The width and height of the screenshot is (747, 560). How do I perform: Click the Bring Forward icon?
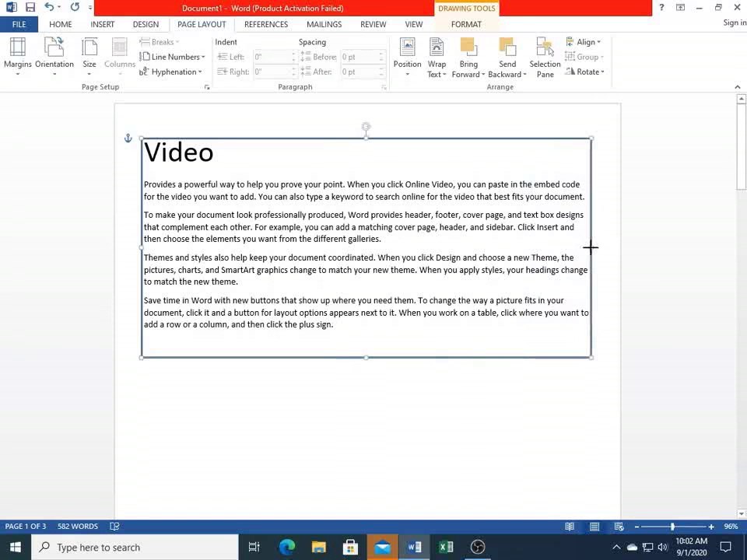[468, 47]
